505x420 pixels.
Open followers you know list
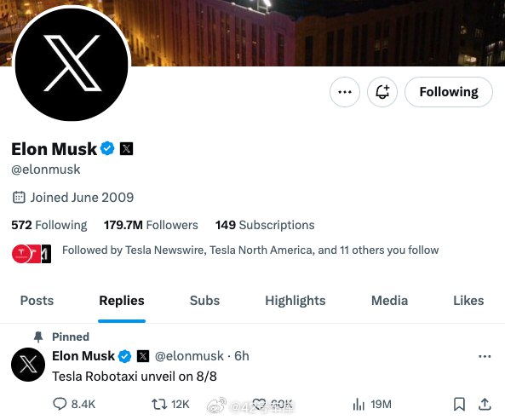click(x=226, y=253)
